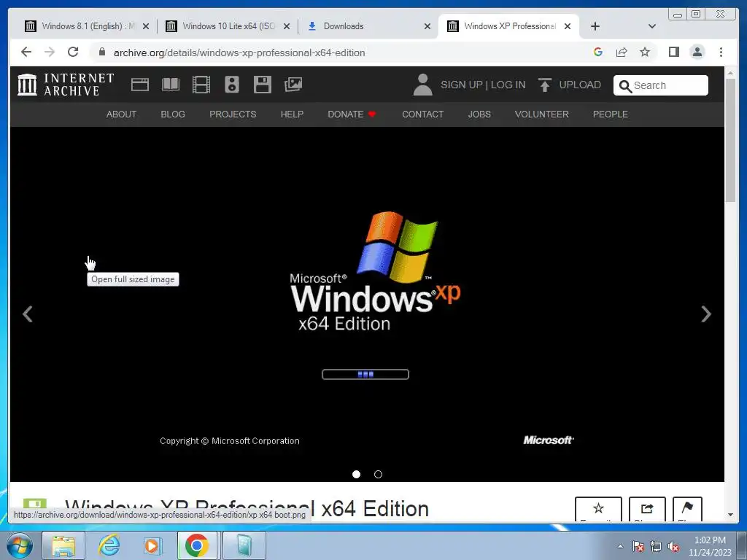Open the ABOUT menu link
Image resolution: width=747 pixels, height=560 pixels.
[122, 114]
